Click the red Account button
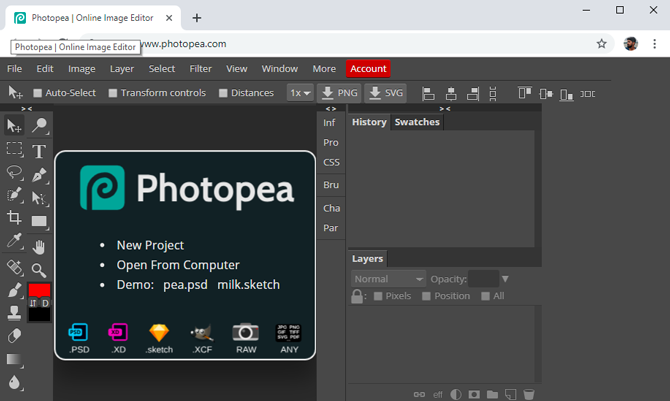Screen dimensions: 670x401 coord(368,69)
